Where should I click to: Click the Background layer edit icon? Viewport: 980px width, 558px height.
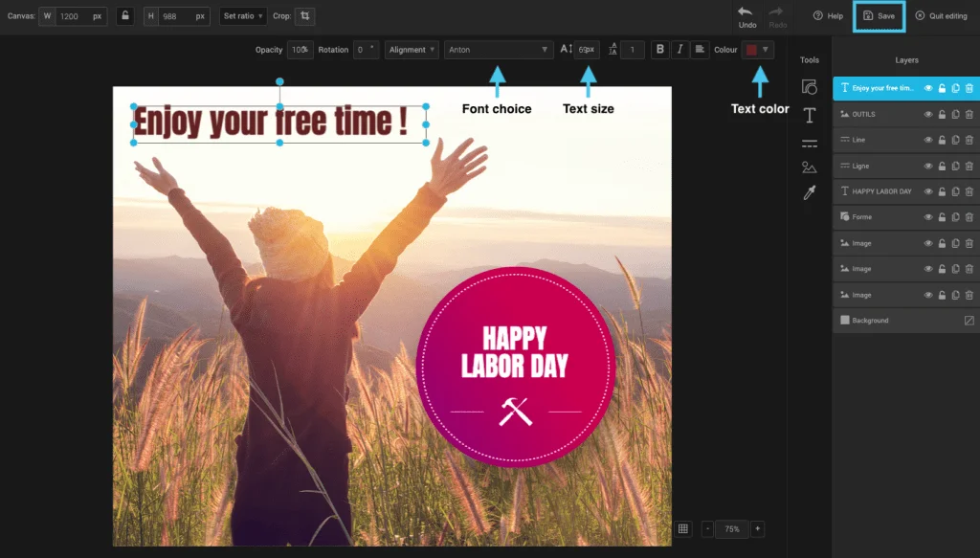point(969,320)
